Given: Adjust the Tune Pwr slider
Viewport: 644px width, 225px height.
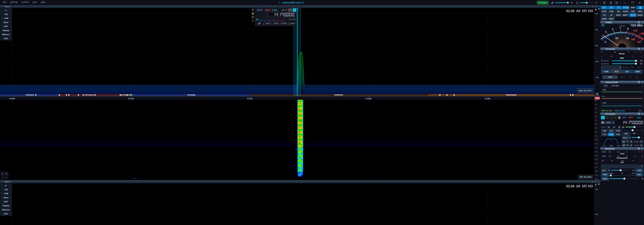Looking at the screenshot, I should [624, 64].
